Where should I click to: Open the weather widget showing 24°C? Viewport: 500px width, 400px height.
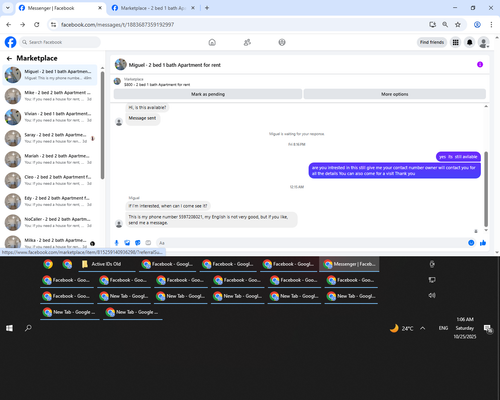(402, 328)
